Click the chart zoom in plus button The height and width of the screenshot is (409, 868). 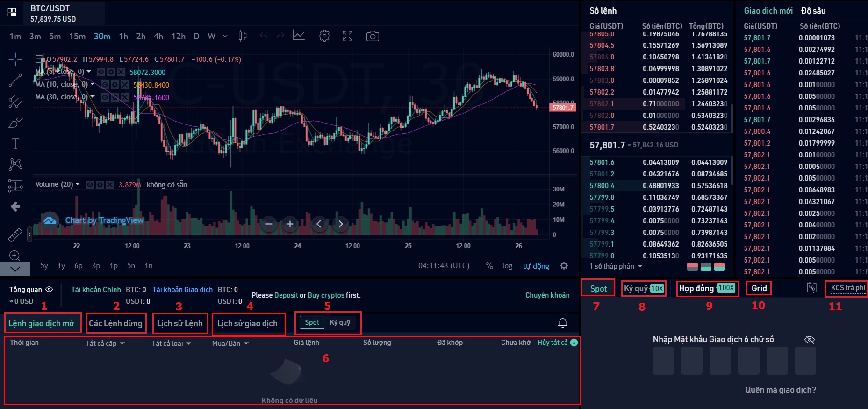pyautogui.click(x=290, y=224)
